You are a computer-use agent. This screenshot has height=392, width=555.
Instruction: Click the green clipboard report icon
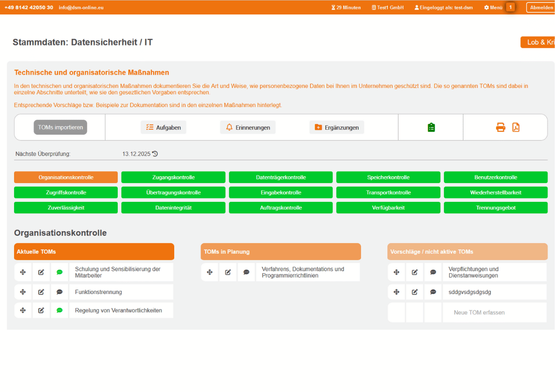coord(430,127)
